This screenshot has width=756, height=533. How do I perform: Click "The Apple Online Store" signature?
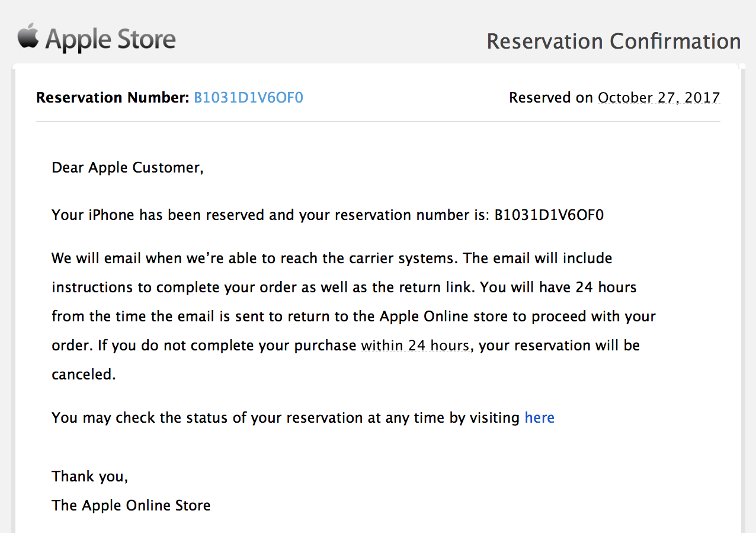[x=131, y=506]
